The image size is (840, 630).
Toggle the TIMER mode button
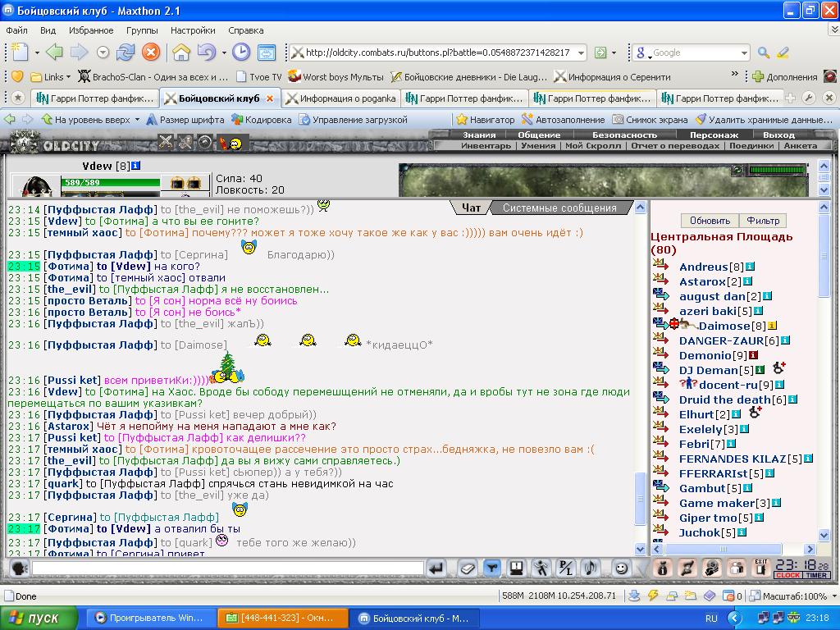tap(816, 575)
